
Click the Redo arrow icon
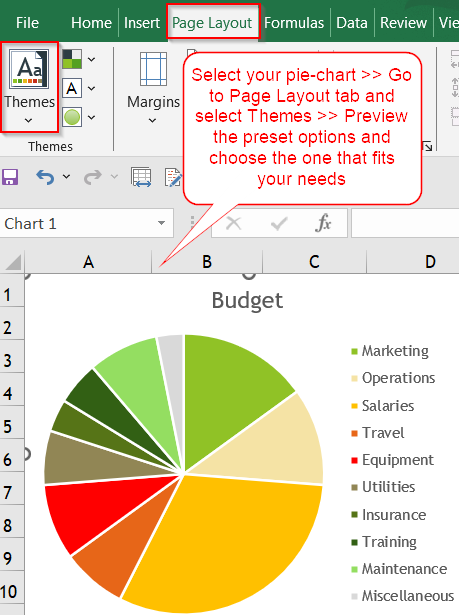pyautogui.click(x=93, y=177)
